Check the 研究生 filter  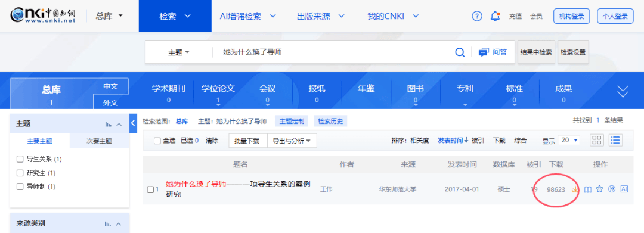click(20, 173)
